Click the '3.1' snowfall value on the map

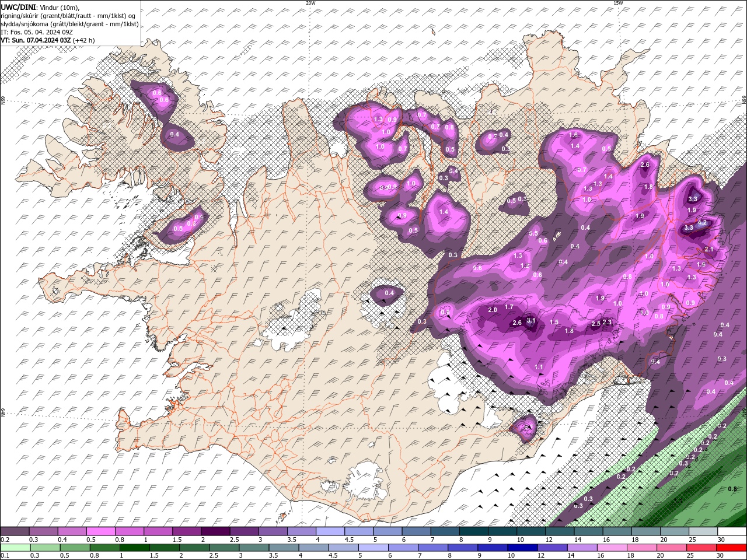tap(530, 320)
